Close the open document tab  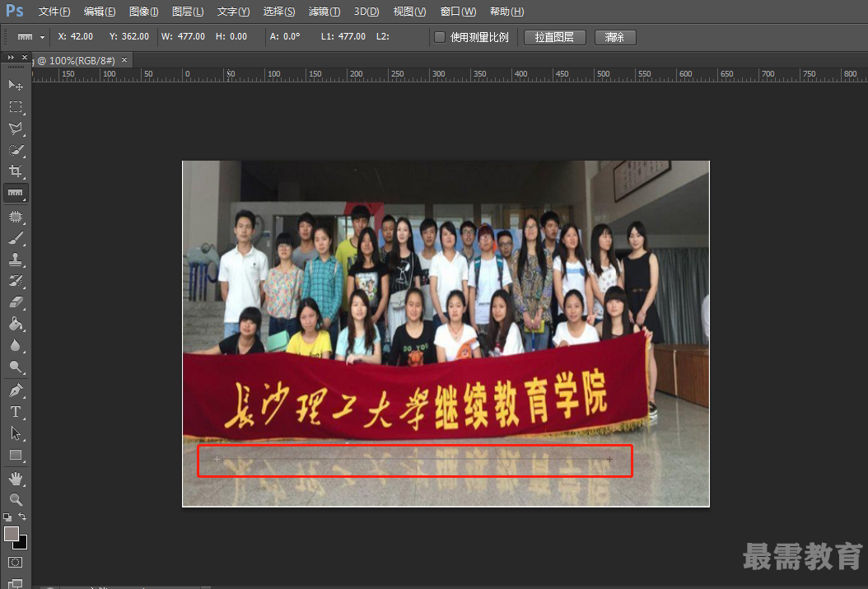pos(124,60)
